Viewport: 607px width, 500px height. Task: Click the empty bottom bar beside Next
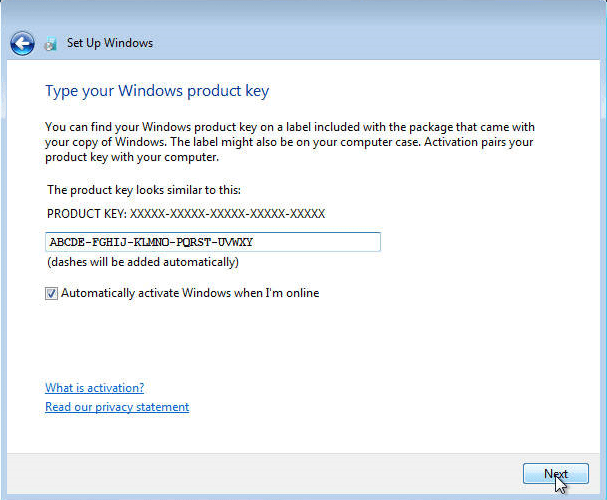[300, 474]
